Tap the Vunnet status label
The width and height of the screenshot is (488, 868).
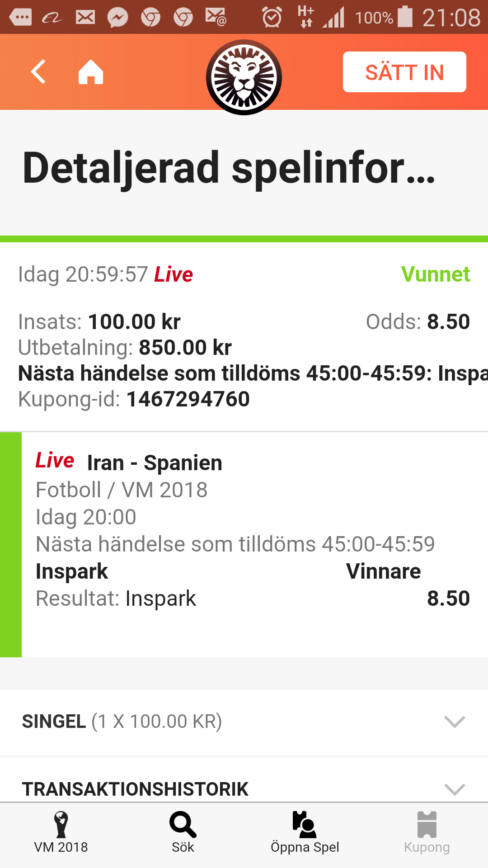[436, 274]
